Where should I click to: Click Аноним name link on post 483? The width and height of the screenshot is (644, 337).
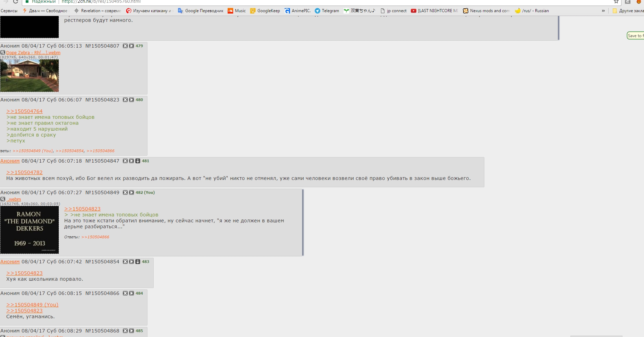coord(10,262)
